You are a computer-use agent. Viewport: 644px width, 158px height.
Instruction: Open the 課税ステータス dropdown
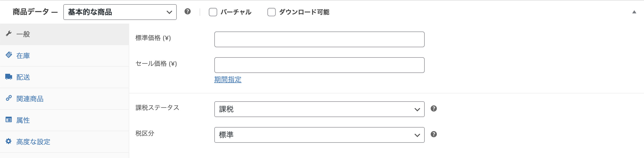pos(319,109)
